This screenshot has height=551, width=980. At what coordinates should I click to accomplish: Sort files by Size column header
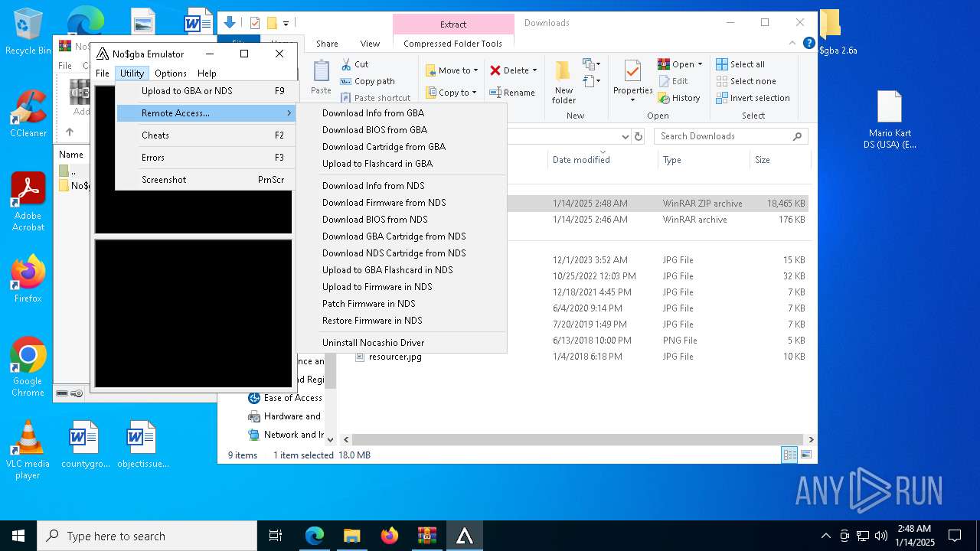779,160
